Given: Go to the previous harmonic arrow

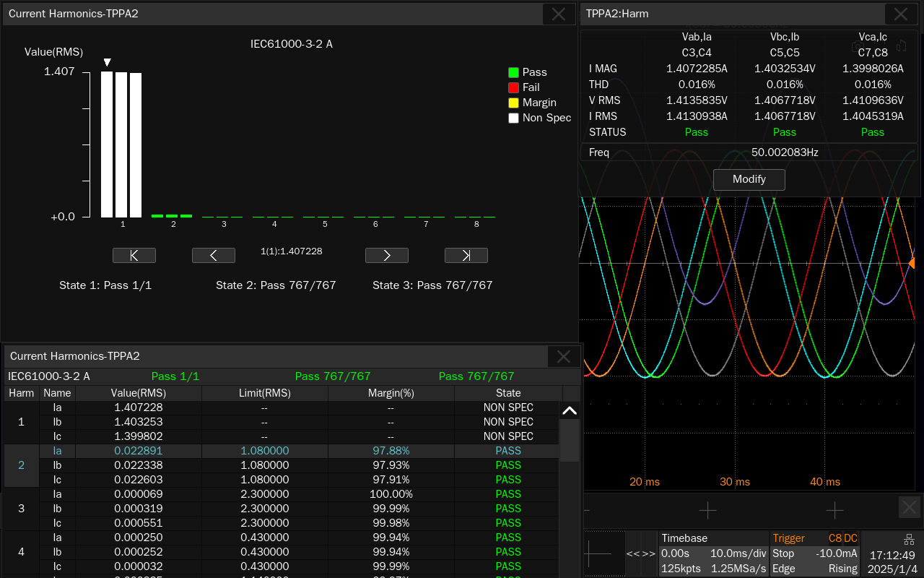Looking at the screenshot, I should 214,255.
